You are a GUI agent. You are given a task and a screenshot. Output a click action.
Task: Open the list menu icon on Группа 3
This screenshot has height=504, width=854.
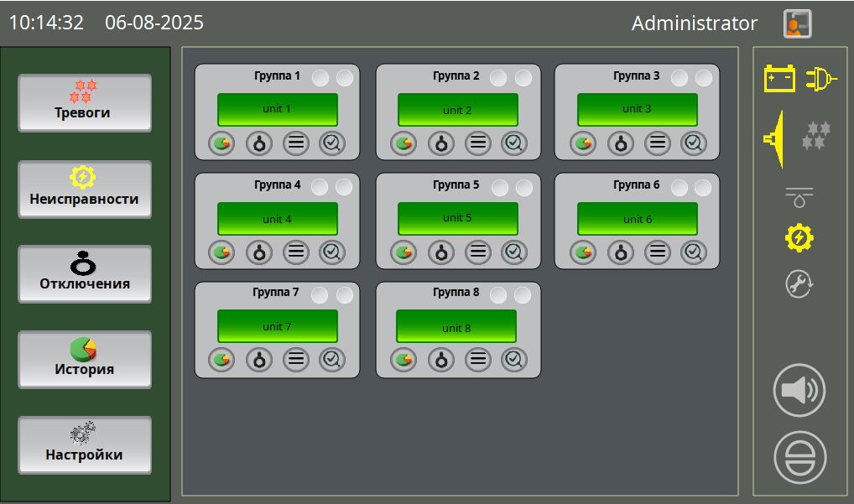pyautogui.click(x=657, y=143)
